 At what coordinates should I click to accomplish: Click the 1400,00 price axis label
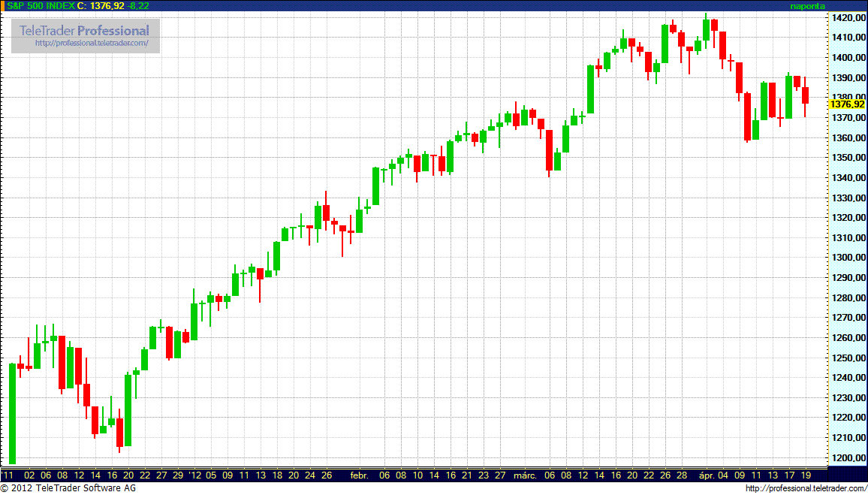click(848, 58)
